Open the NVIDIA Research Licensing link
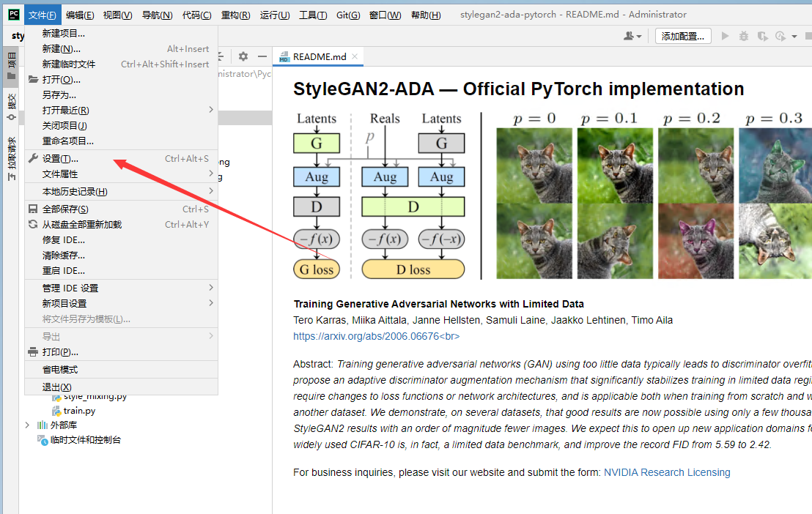Image resolution: width=812 pixels, height=514 pixels. [x=667, y=472]
